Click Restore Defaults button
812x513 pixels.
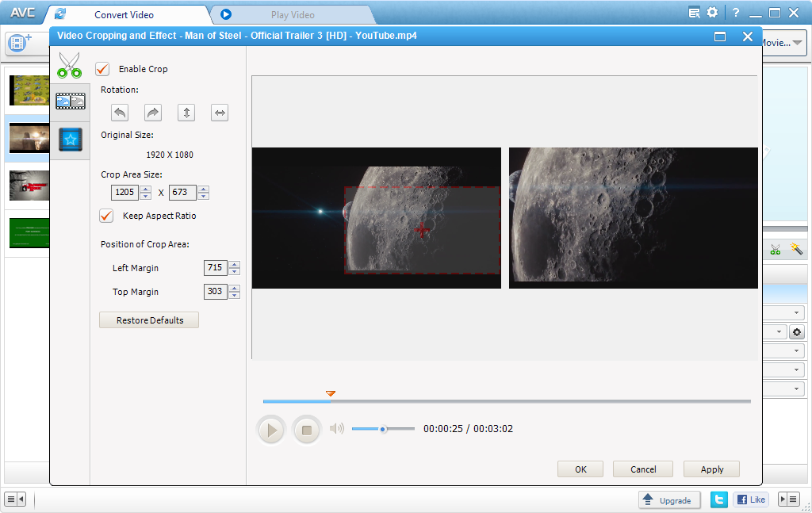click(149, 320)
